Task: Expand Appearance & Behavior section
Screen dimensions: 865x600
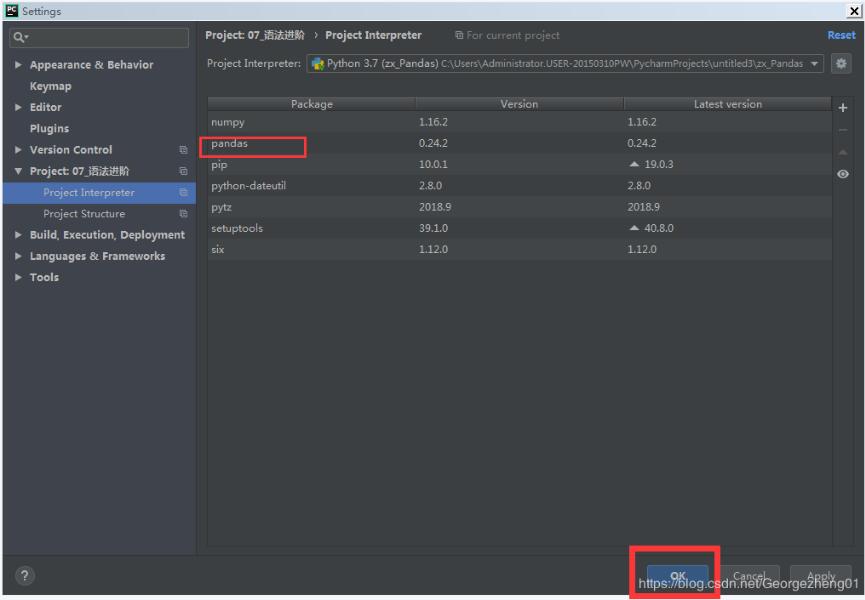Action: 18,65
